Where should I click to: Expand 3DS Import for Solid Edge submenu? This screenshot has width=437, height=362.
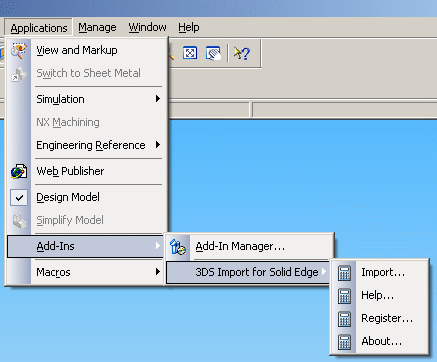248,272
